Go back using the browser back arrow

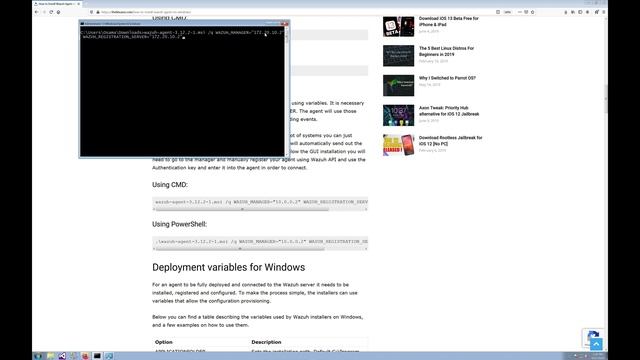coord(37,12)
